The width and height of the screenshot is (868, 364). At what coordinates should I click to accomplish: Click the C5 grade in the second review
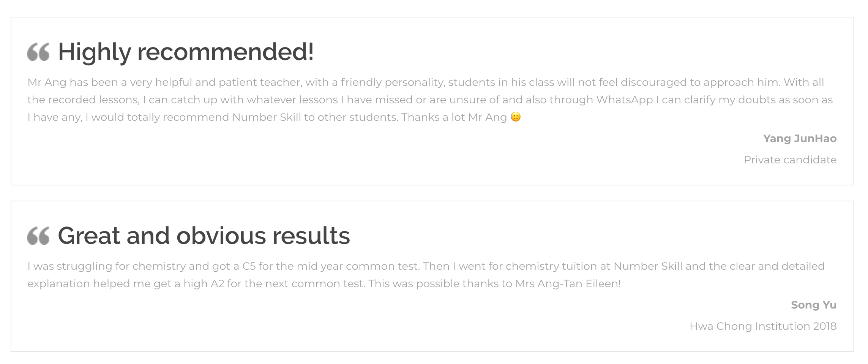(x=249, y=266)
